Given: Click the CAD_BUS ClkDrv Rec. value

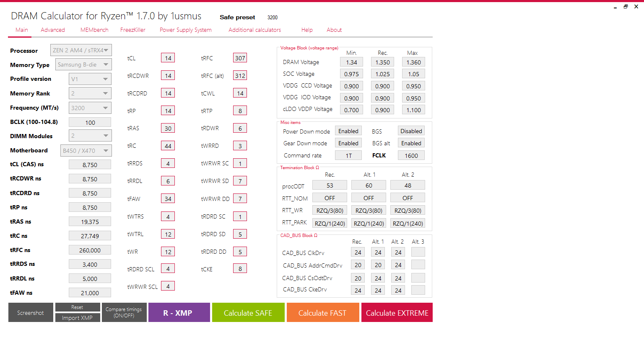Looking at the screenshot, I should click(358, 252).
